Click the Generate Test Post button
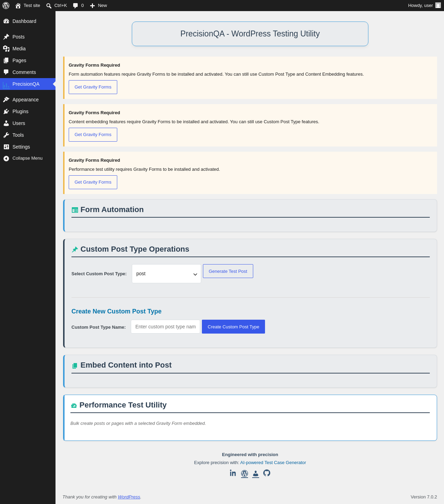This screenshot has width=444, height=504. tap(228, 271)
